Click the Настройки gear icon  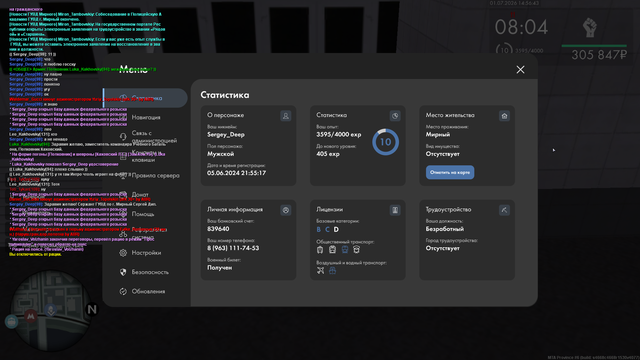point(123,253)
